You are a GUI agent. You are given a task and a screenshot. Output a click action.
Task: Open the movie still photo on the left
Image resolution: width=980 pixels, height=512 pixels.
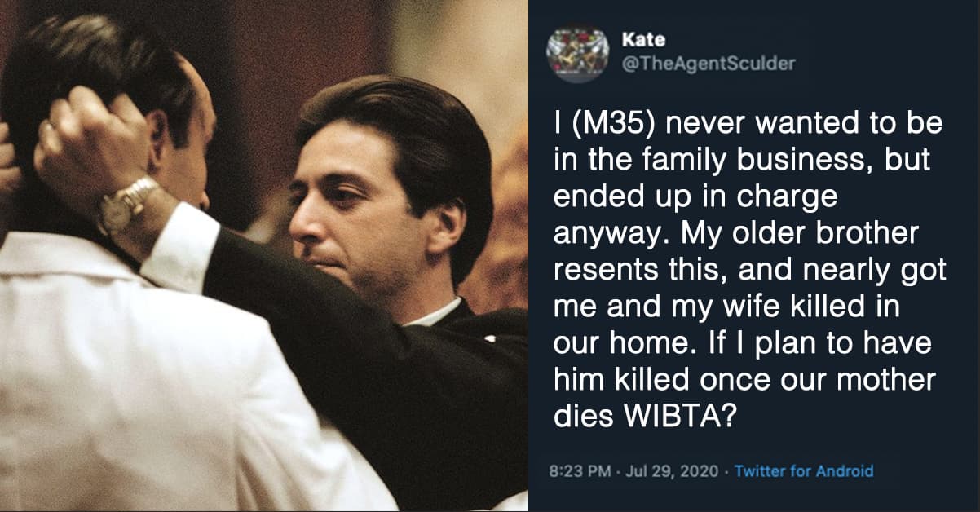[x=264, y=256]
